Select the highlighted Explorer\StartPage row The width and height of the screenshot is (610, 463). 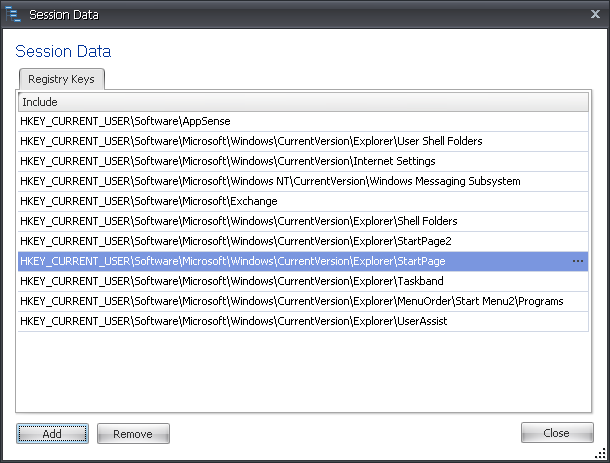click(x=303, y=261)
